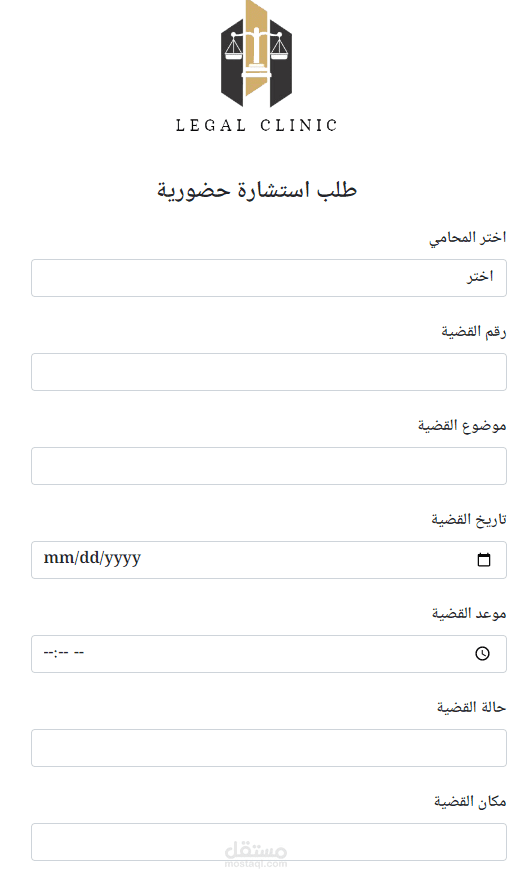Select the minutes segment in موعد القضية
This screenshot has width=513, height=887.
coord(62,653)
